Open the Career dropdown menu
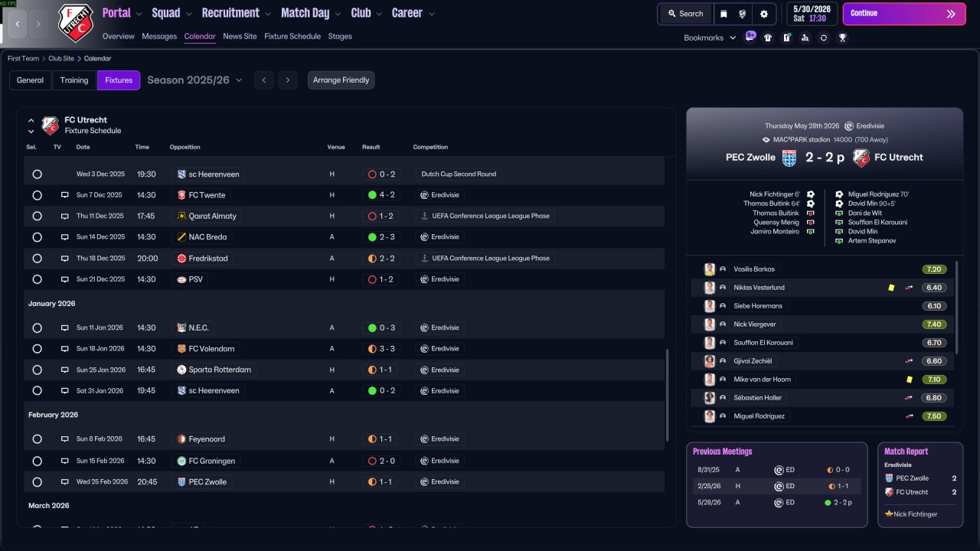 [413, 13]
